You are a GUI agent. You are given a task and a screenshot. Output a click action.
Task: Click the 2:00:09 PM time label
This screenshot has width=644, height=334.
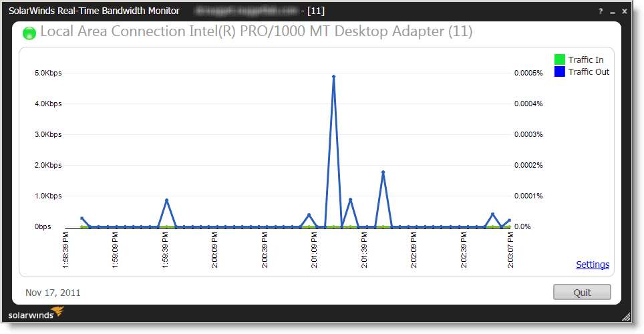coord(215,251)
